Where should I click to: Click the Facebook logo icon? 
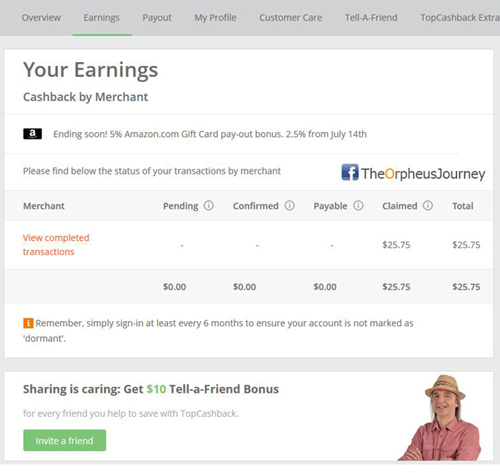tap(350, 172)
